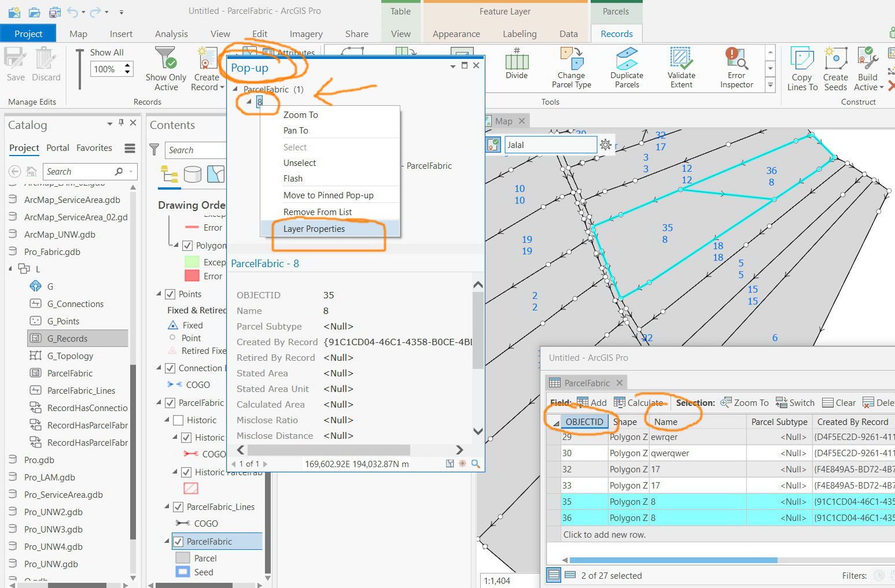Choose Remove From List in context menu
This screenshot has width=895, height=588.
point(330,212)
